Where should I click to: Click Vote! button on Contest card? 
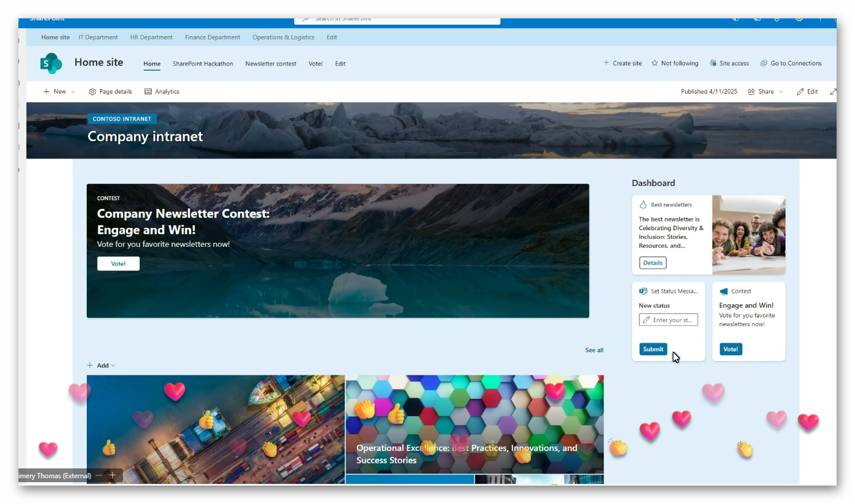731,349
